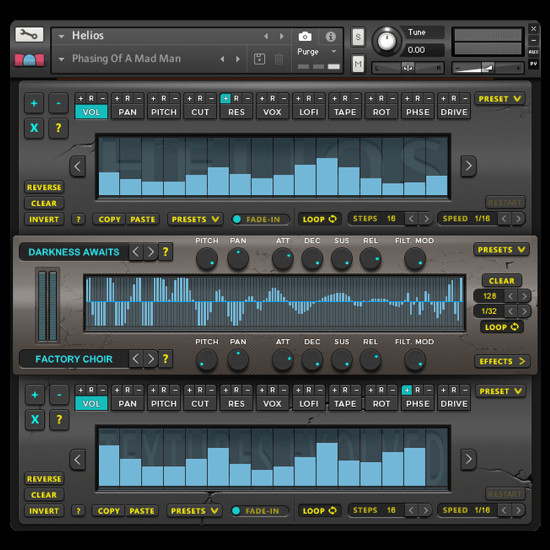Select top sequencer LOFI tab
This screenshot has height=550, width=550.
coord(309,112)
